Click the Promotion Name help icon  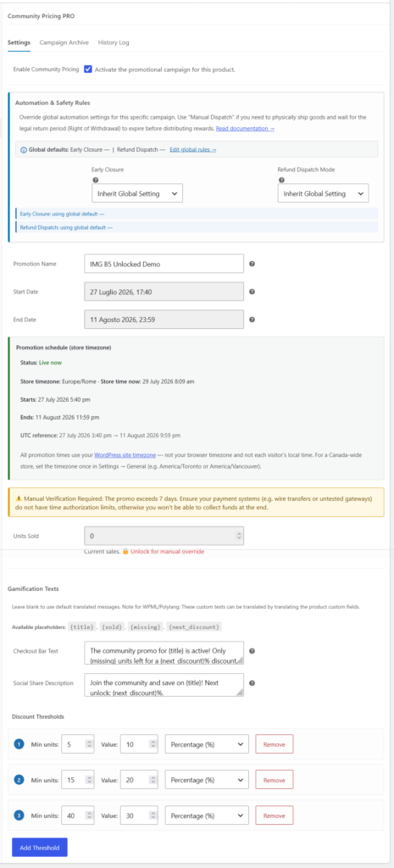[252, 264]
